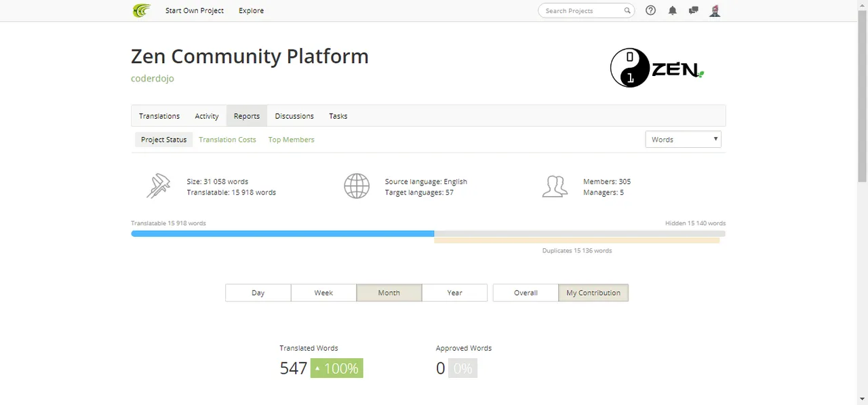This screenshot has width=868, height=405.
Task: Expand the Words unit dropdown
Action: pos(683,139)
